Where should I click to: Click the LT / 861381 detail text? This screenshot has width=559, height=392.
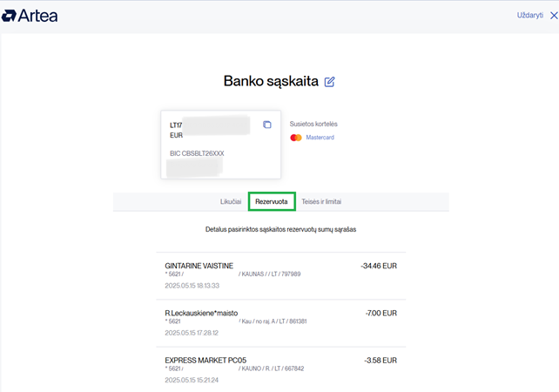coord(293,321)
